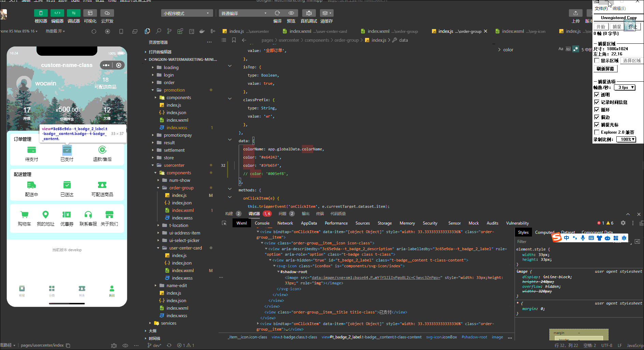Click the 真机调试 remote debug icon
The width and height of the screenshot is (644, 350).
[x=309, y=13]
